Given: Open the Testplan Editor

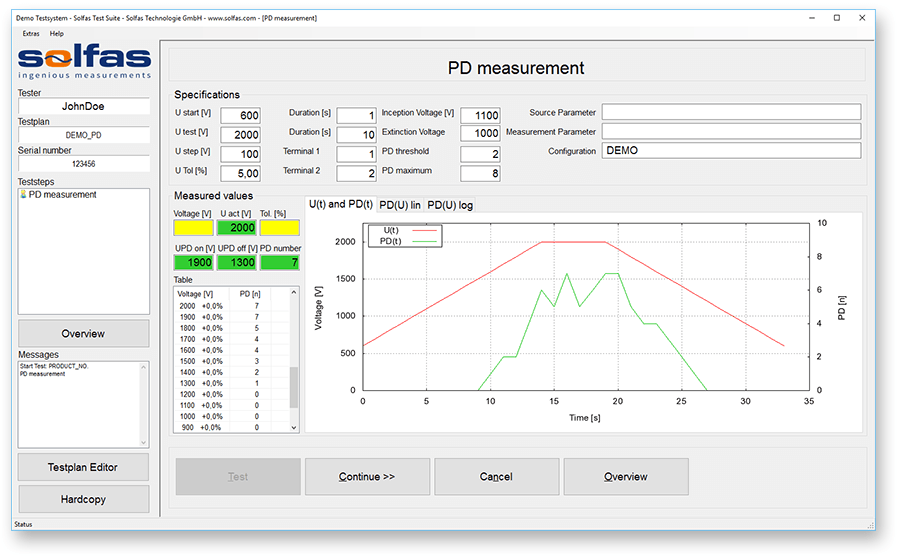Looking at the screenshot, I should pyautogui.click(x=83, y=467).
